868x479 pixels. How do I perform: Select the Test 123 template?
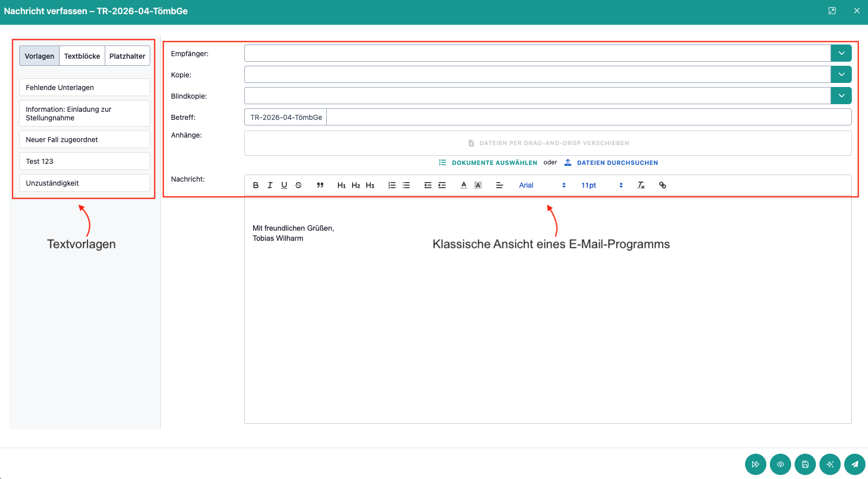coord(84,161)
